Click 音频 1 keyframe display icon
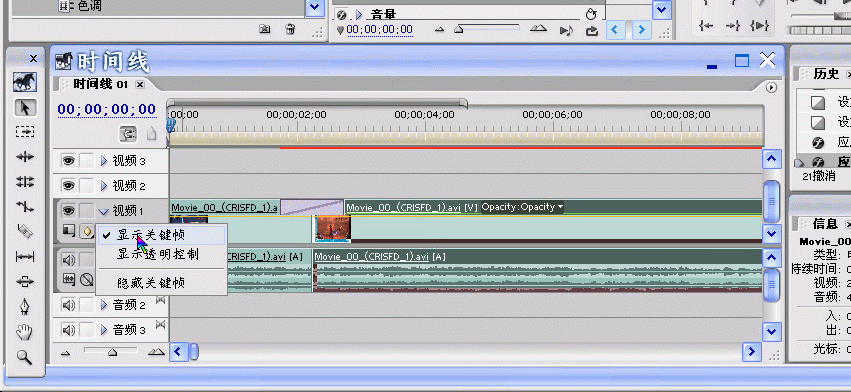The width and height of the screenshot is (851, 392). coord(87,279)
